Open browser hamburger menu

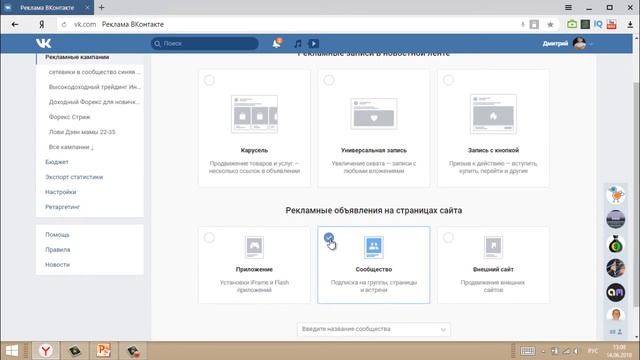coord(568,7)
